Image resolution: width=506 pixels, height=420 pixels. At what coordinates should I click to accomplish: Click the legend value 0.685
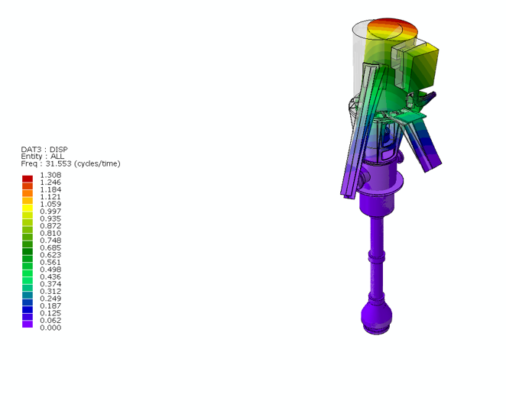[50, 248]
